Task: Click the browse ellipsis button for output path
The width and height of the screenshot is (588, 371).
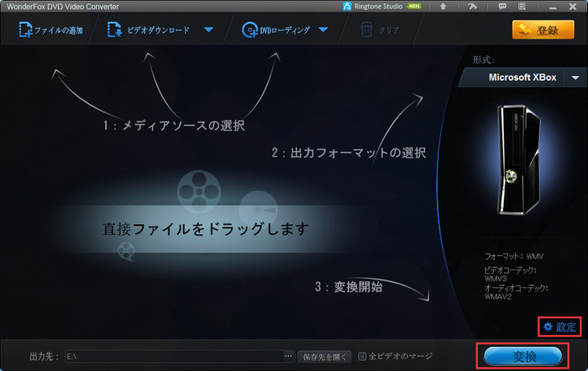Action: click(x=288, y=357)
